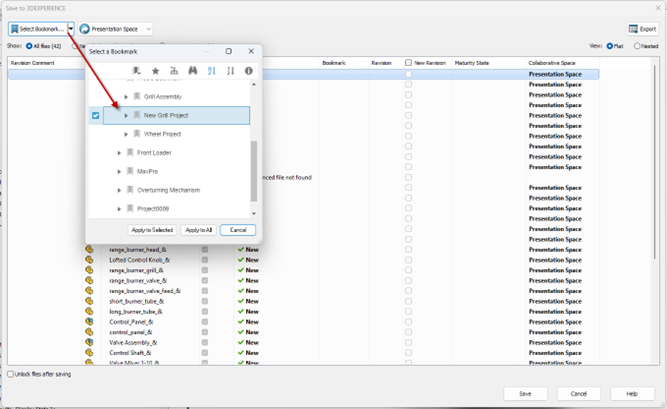Click the bookmark icon beside Front Loader
667x409 pixels.
tap(131, 152)
